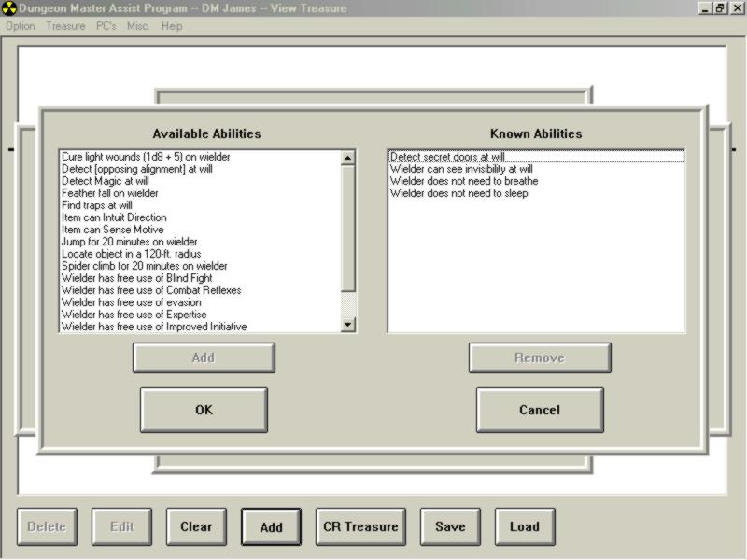The image size is (747, 560).
Task: Click the radiation app icon in title bar
Action: [x=9, y=8]
